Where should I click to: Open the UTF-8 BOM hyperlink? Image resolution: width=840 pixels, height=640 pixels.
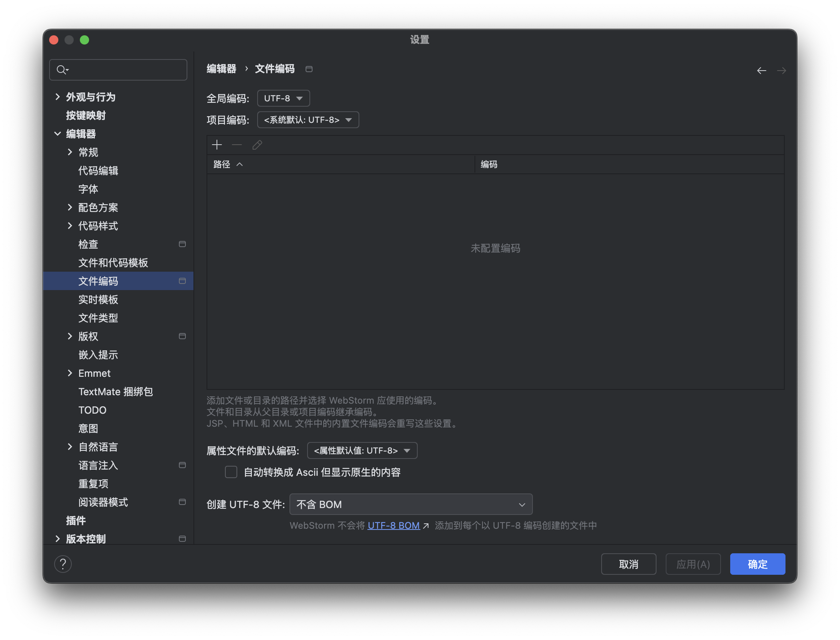pos(393,526)
